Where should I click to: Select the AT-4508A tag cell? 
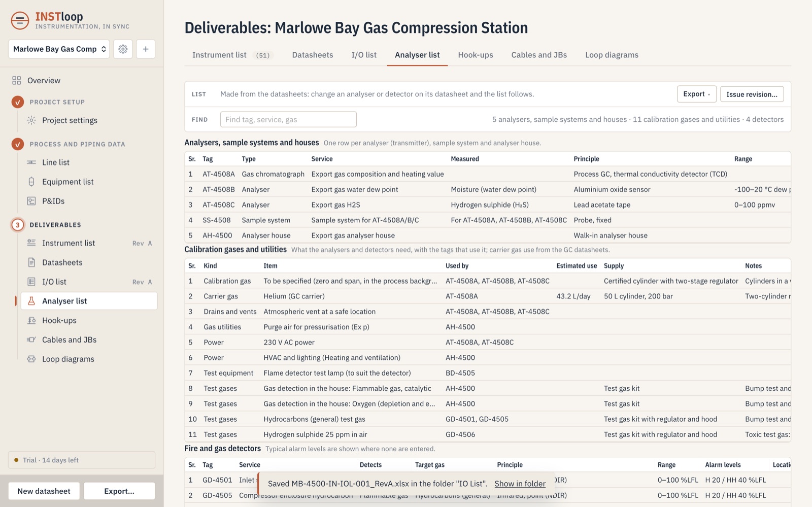218,174
